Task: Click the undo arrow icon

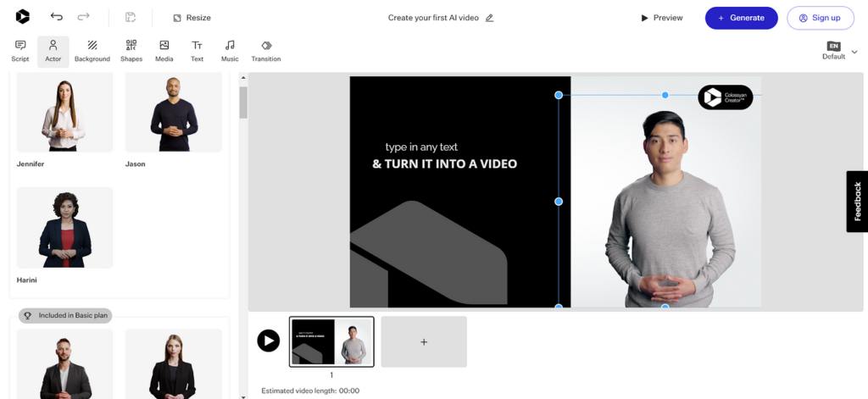Action: pos(57,17)
